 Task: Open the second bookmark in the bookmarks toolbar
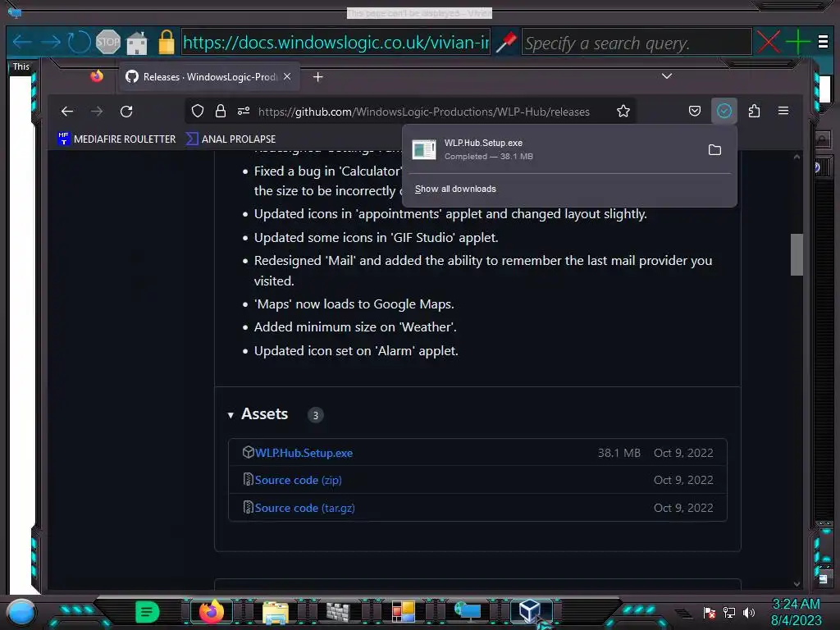(231, 139)
